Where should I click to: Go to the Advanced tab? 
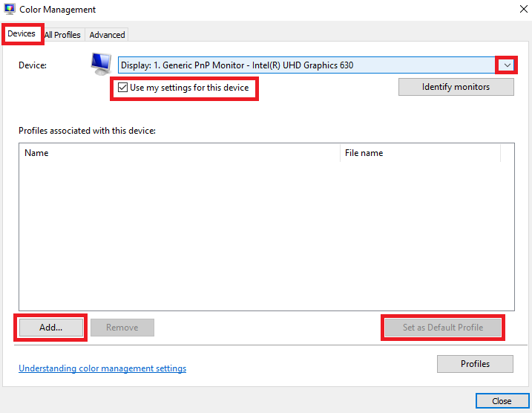(107, 35)
